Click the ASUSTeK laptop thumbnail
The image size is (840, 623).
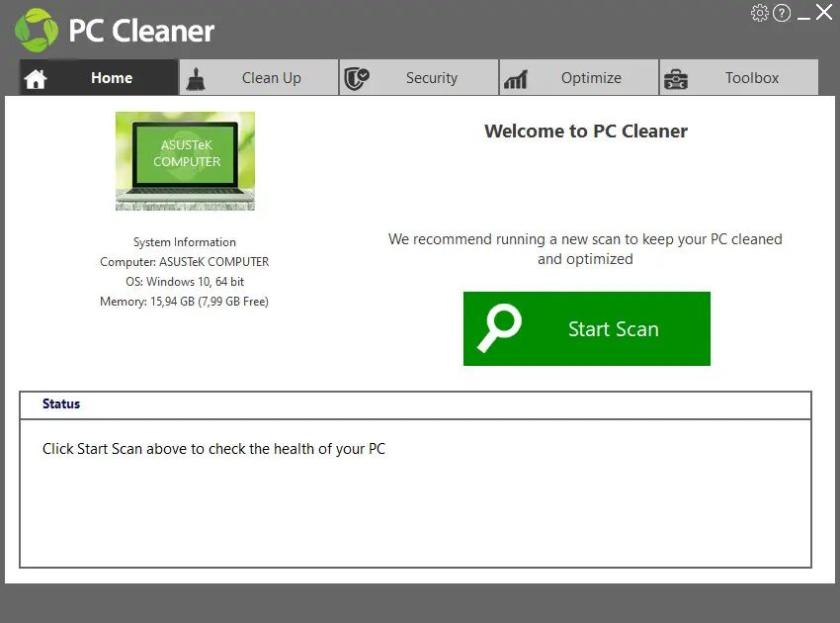click(x=185, y=161)
